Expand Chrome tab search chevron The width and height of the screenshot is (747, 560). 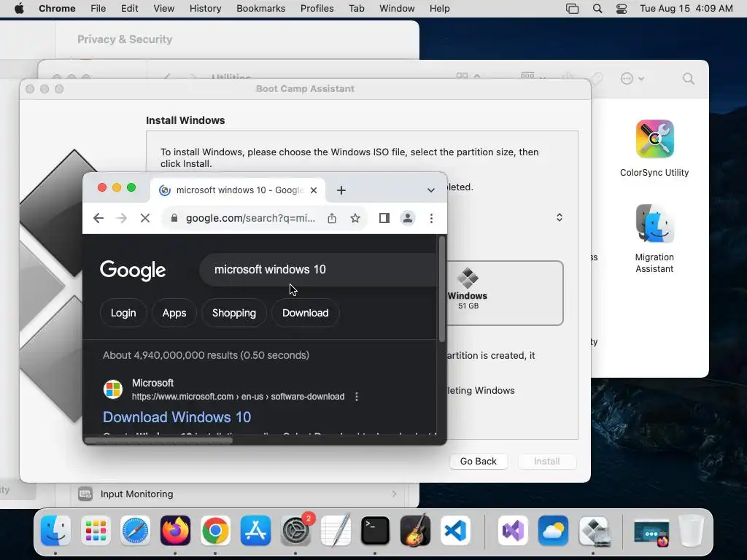[x=430, y=190]
